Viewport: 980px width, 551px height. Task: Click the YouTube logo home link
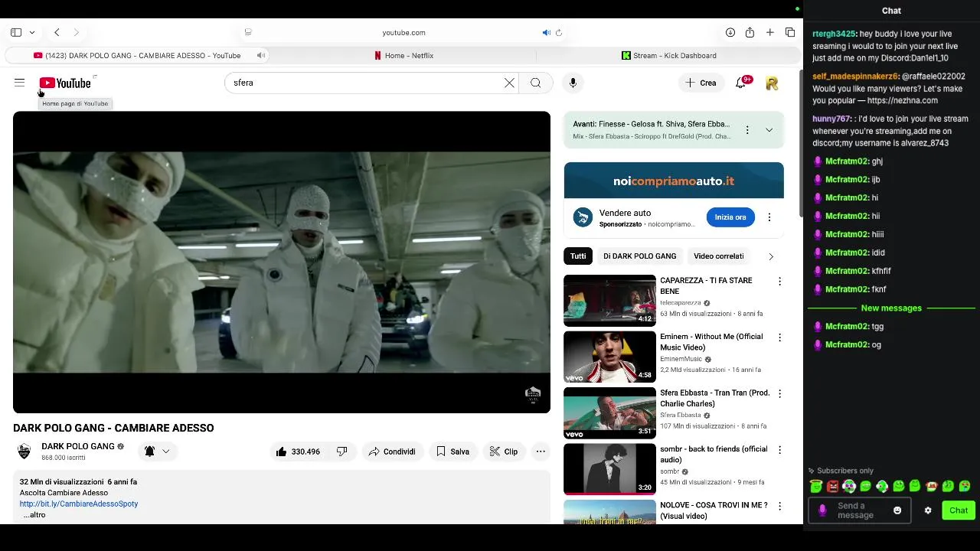pyautogui.click(x=65, y=83)
